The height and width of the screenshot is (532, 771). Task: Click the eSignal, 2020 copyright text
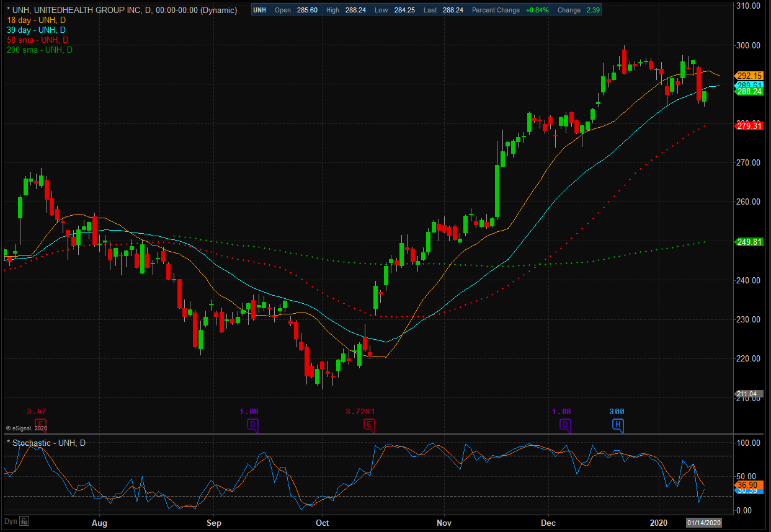(x=27, y=428)
